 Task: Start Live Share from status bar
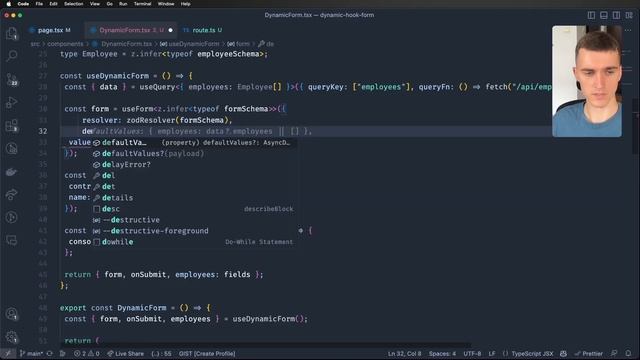pos(125,353)
